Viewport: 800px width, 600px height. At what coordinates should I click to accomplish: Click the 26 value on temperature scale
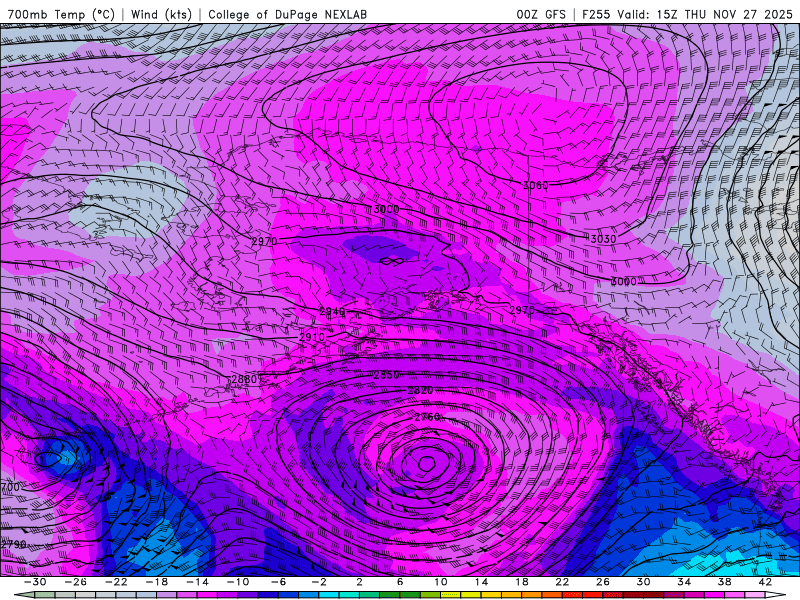click(x=603, y=582)
